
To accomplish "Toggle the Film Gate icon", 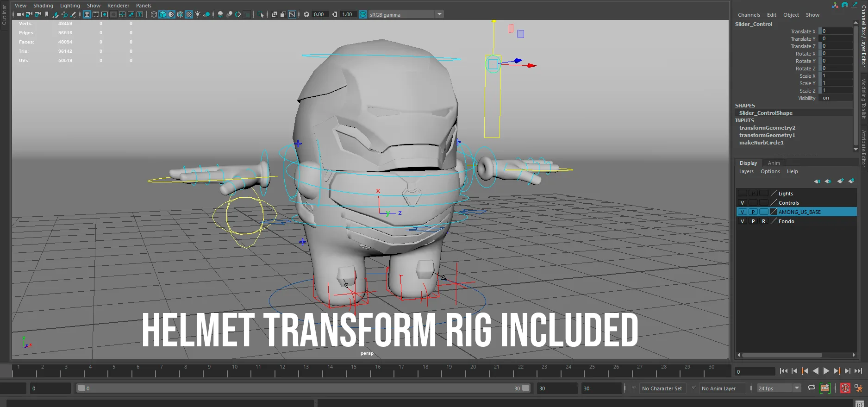I will tap(95, 14).
